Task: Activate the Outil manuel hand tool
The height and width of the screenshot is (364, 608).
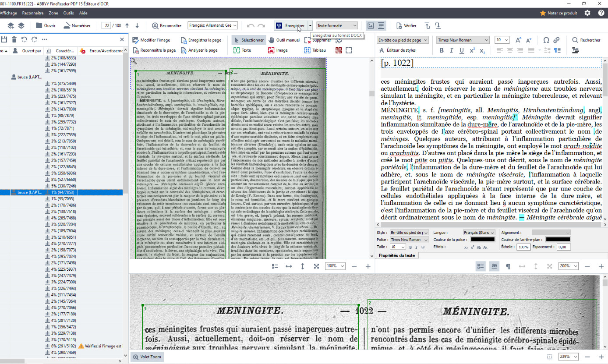Action: click(284, 40)
